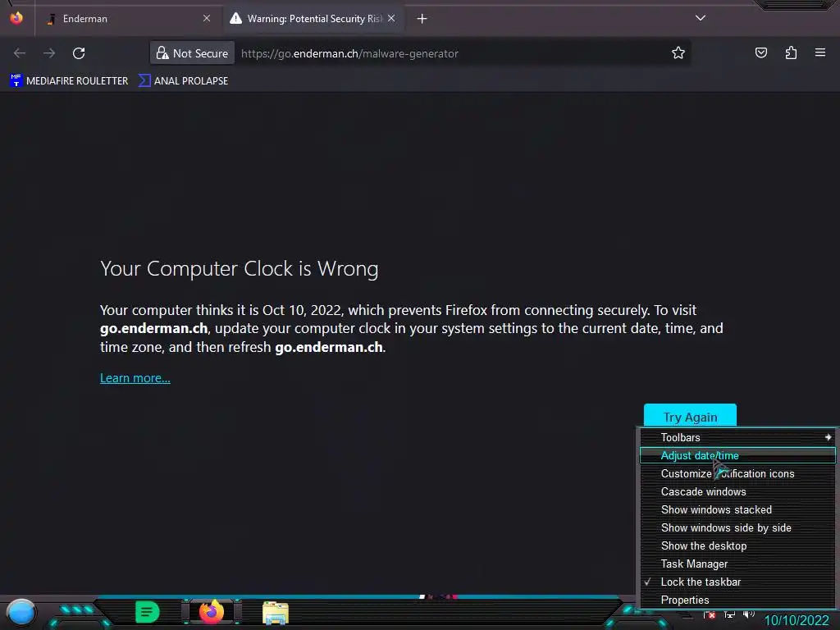Click the Your Computer Clock is Wrong heading
The height and width of the screenshot is (630, 840).
(x=240, y=268)
